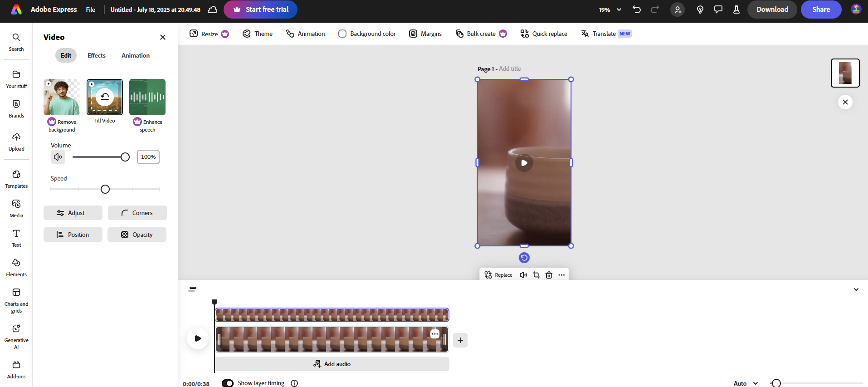Click Replace in the floating toolbar
The image size is (868, 387).
[498, 275]
